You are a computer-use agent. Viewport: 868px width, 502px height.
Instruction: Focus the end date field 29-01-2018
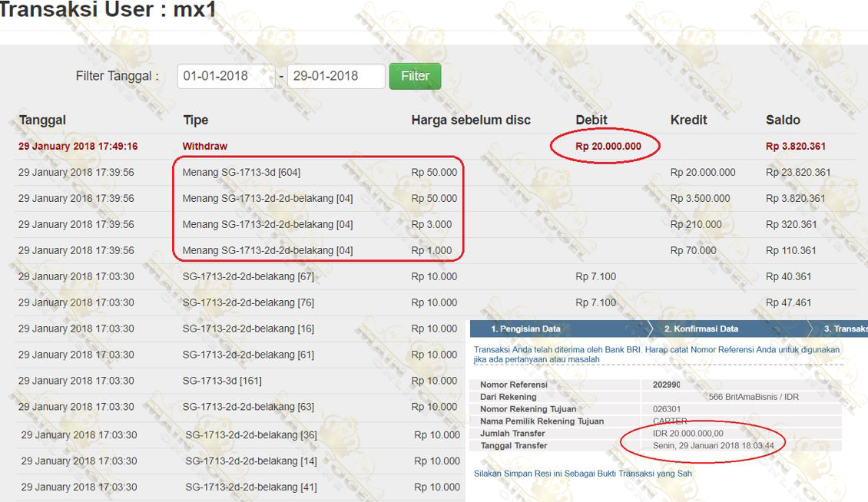[336, 76]
